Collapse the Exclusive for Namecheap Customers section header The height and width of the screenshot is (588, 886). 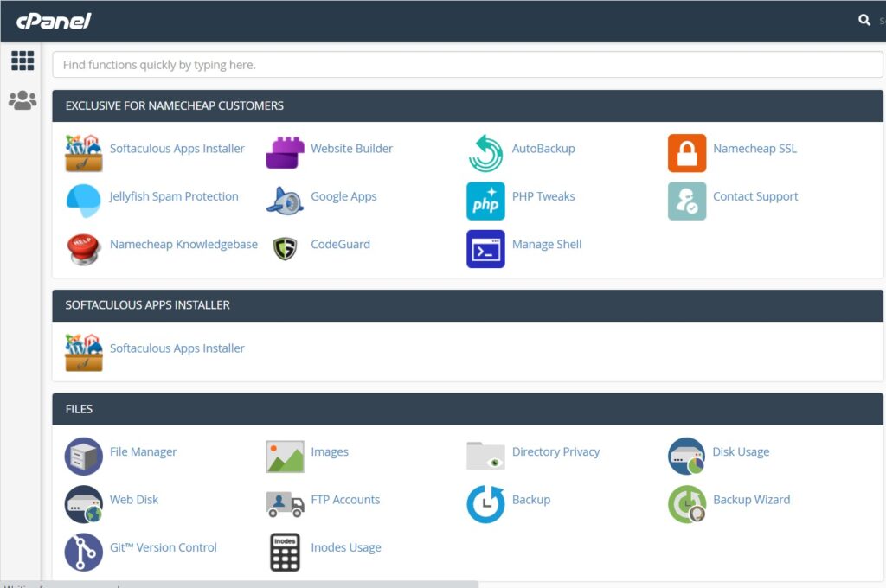pos(467,106)
